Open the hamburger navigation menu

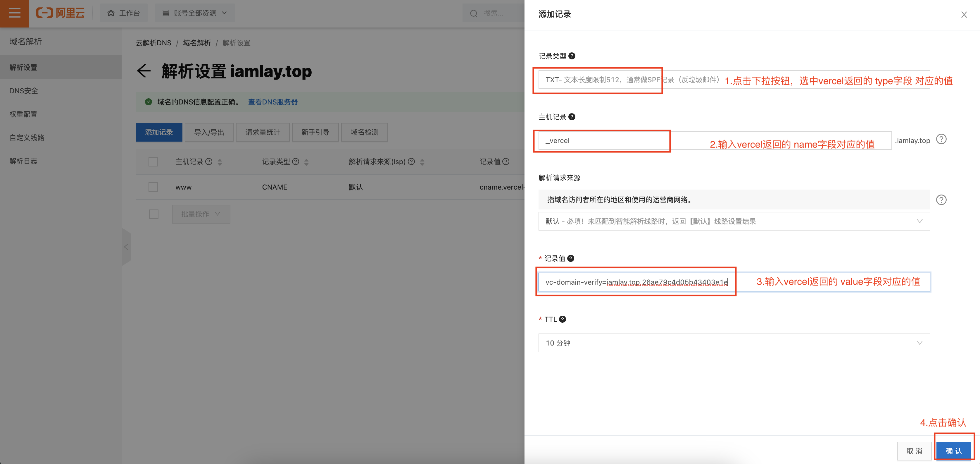click(14, 13)
